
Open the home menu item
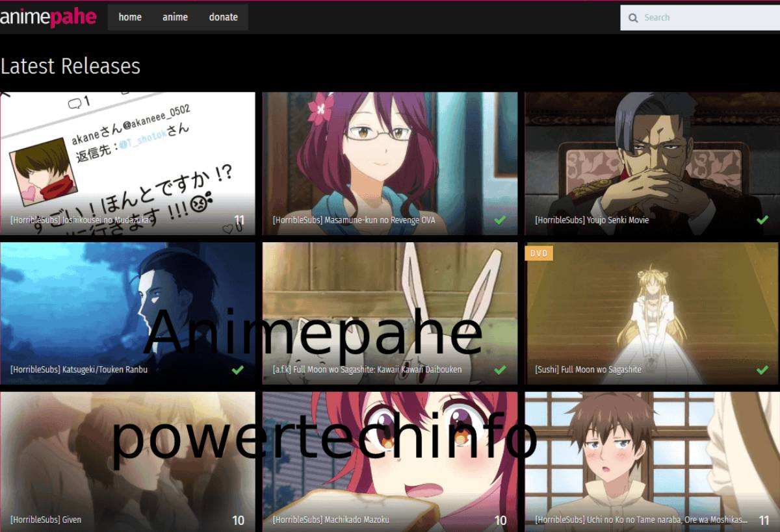130,18
